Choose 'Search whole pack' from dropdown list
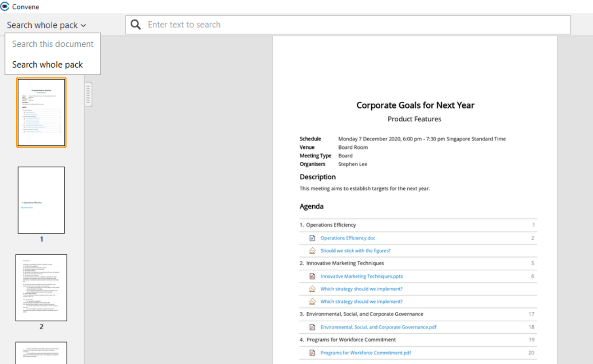The width and height of the screenshot is (593, 364). click(x=47, y=64)
